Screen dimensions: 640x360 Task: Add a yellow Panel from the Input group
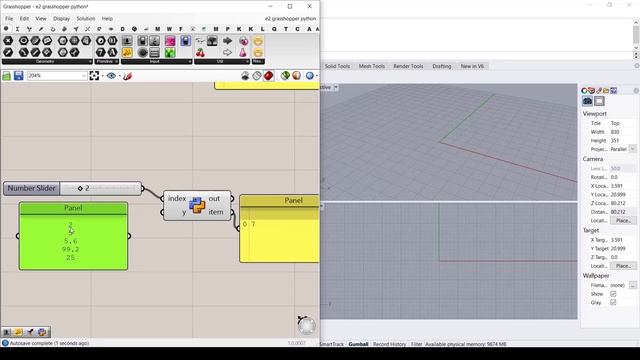coord(127,52)
